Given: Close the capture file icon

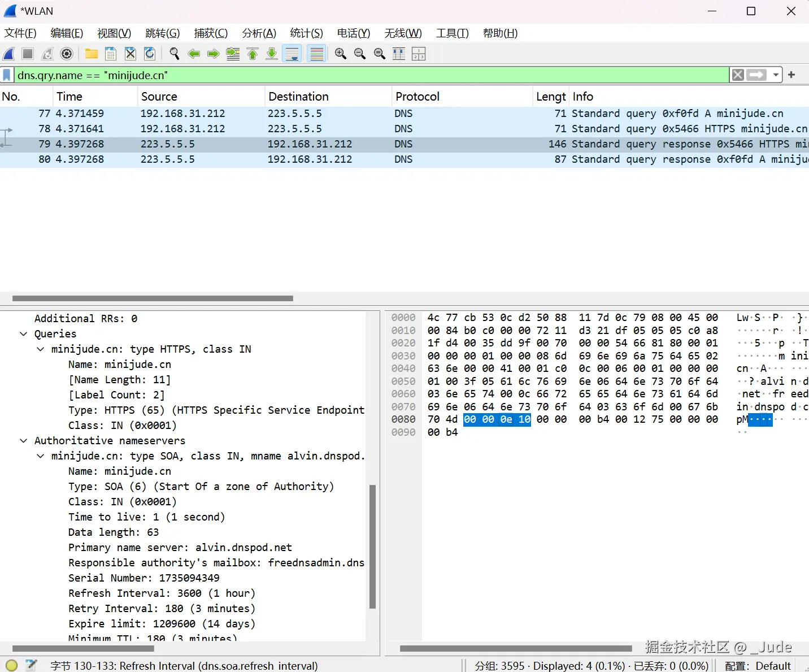Looking at the screenshot, I should click(x=131, y=54).
